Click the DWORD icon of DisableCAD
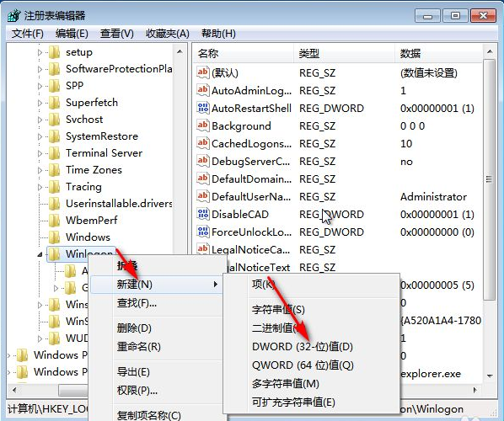Image resolution: width=504 pixels, height=421 pixels. (x=203, y=214)
